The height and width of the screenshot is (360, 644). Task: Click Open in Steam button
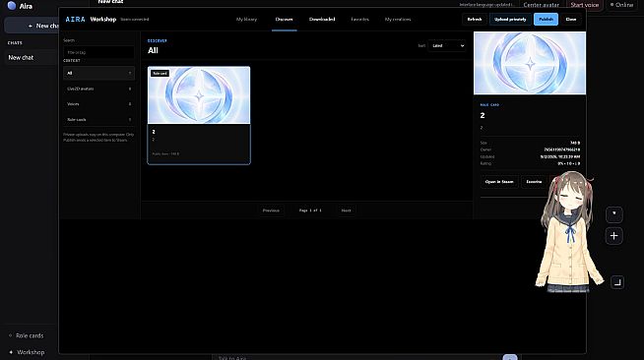499,182
